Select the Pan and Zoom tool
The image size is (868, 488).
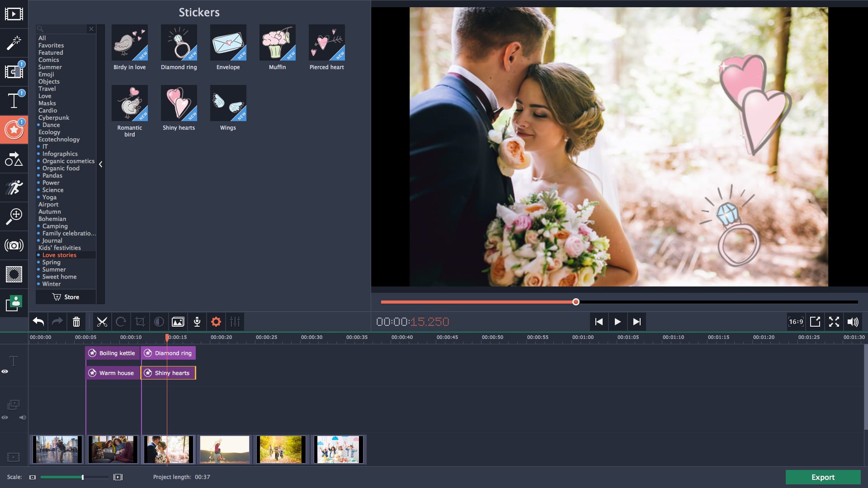[14, 216]
